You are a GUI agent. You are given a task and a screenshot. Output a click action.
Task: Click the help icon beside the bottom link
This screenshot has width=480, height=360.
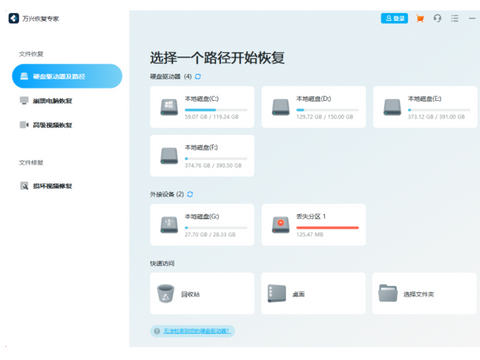pos(157,331)
